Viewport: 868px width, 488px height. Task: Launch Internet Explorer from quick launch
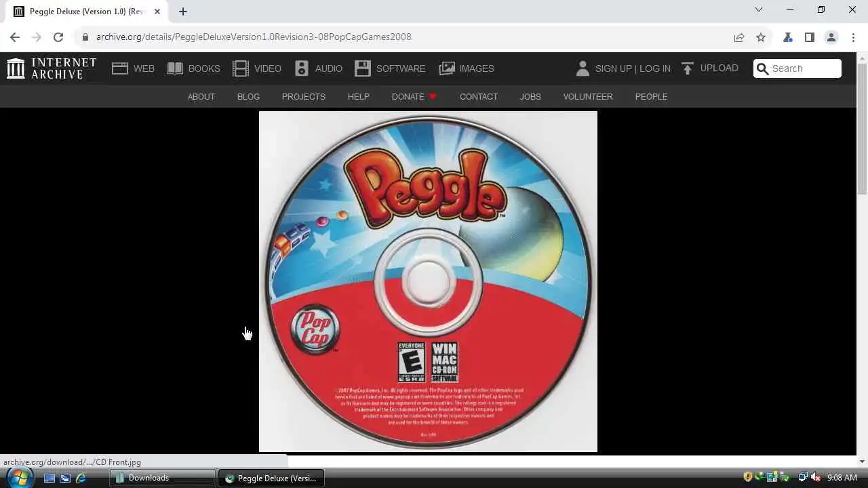[x=81, y=478]
